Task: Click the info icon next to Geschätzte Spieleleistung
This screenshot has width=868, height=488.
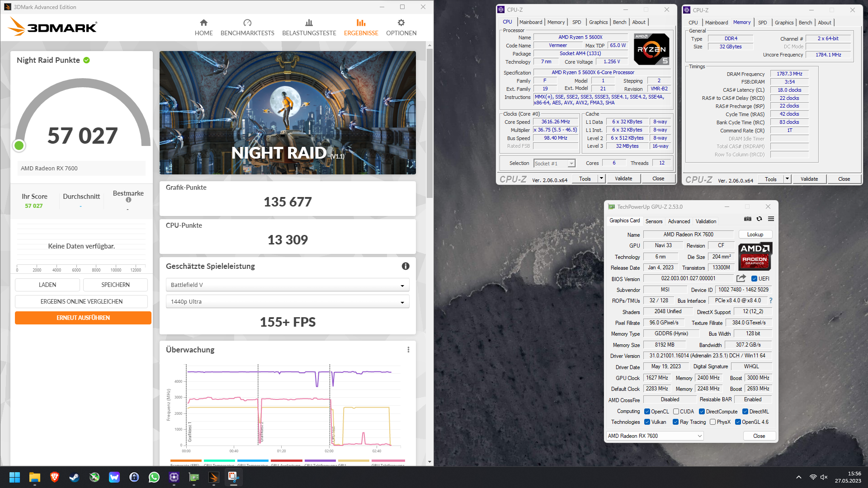Action: point(406,266)
